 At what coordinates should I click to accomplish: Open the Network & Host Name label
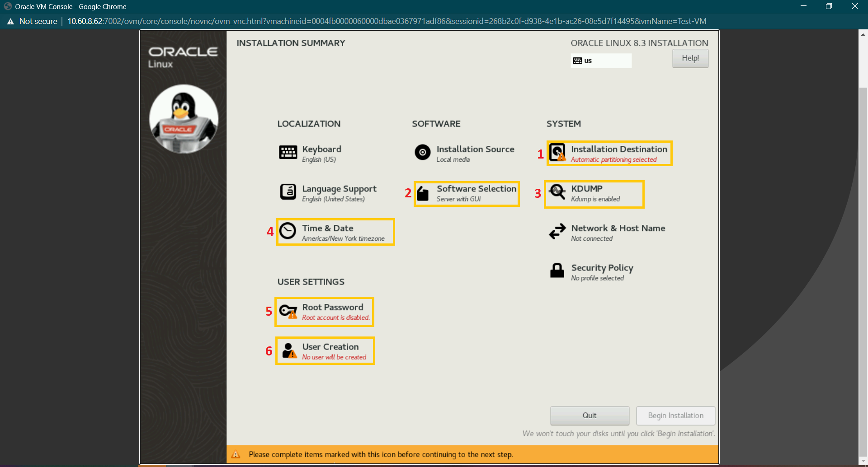click(618, 228)
